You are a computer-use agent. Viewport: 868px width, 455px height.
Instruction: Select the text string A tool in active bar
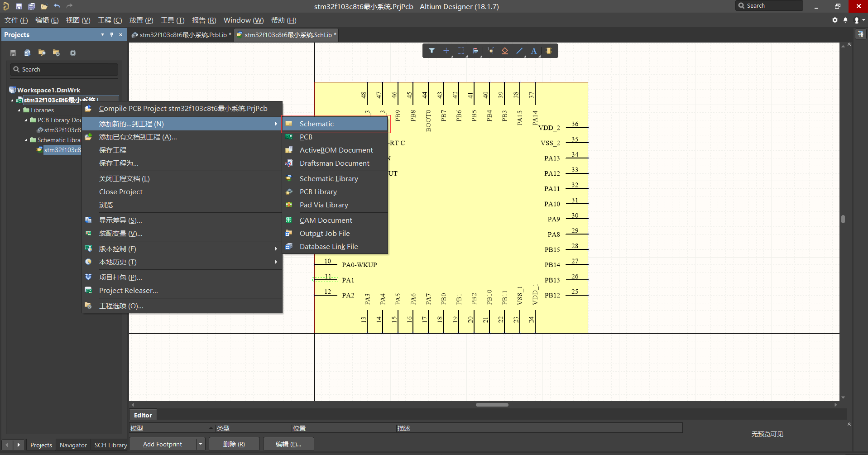tap(534, 51)
